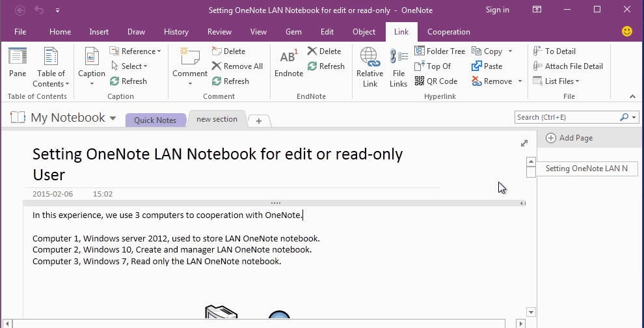This screenshot has height=328, width=644.
Task: Click the page date 2015-02-06
Action: pos(53,194)
